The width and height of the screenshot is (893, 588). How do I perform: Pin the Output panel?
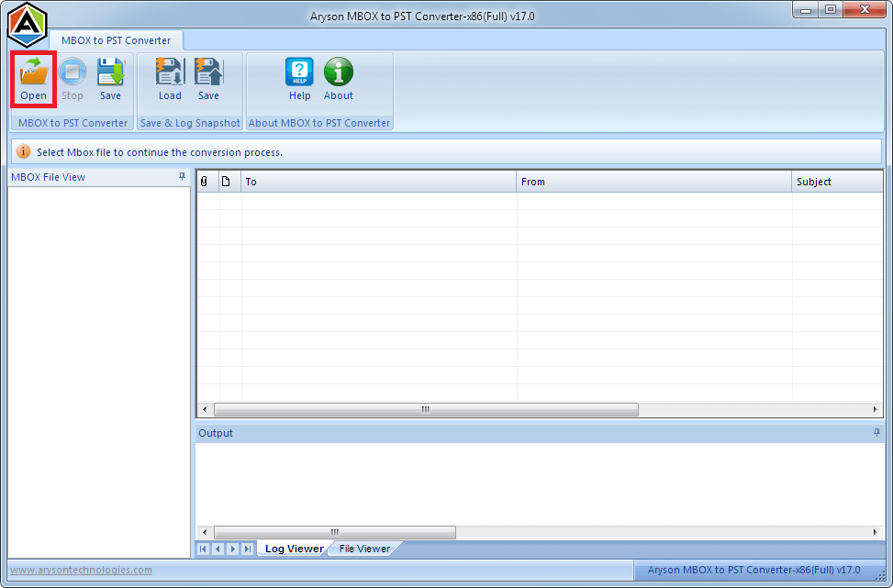coord(876,433)
